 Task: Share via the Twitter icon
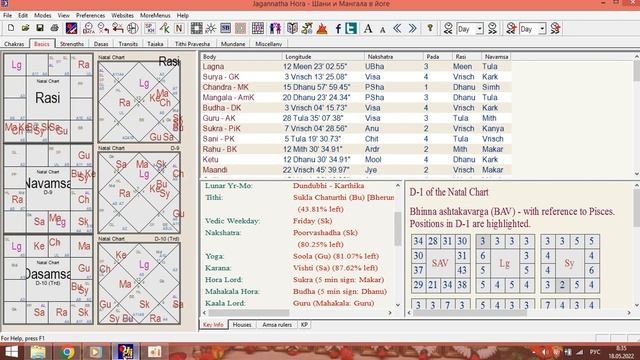[351, 28]
